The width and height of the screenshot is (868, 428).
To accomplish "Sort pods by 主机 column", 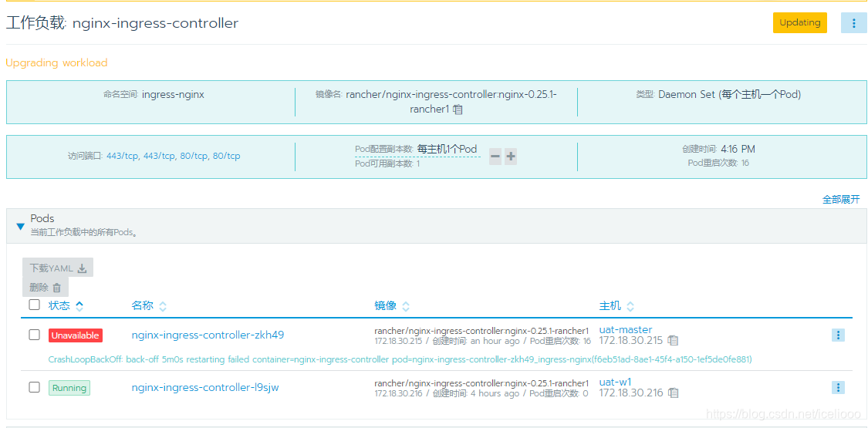I will click(616, 306).
